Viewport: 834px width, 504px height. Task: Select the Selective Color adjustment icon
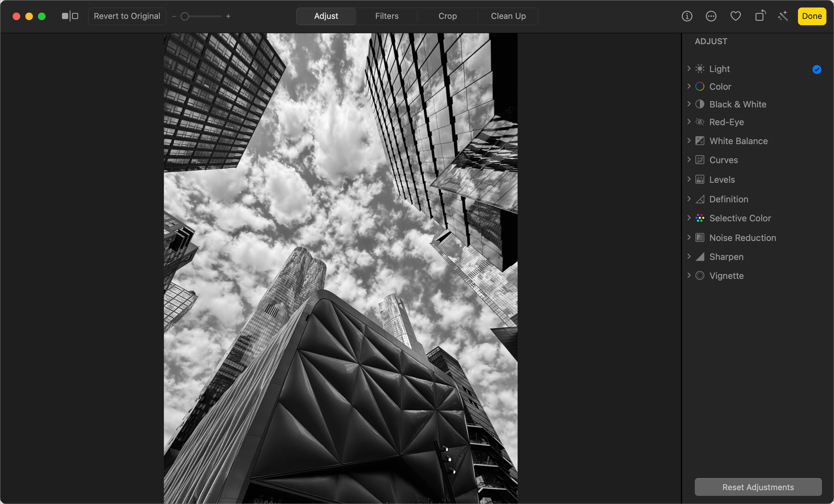(x=700, y=218)
